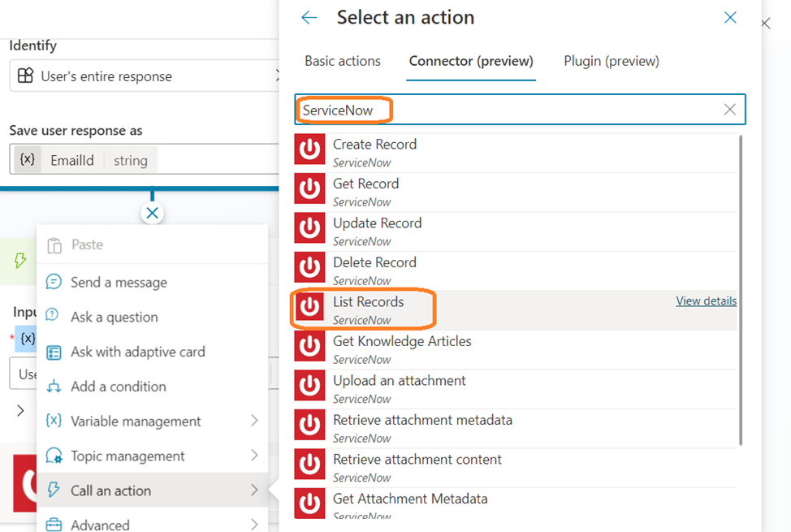The image size is (791, 532).
Task: Click the Create Record ServiceNow icon
Action: tap(309, 151)
